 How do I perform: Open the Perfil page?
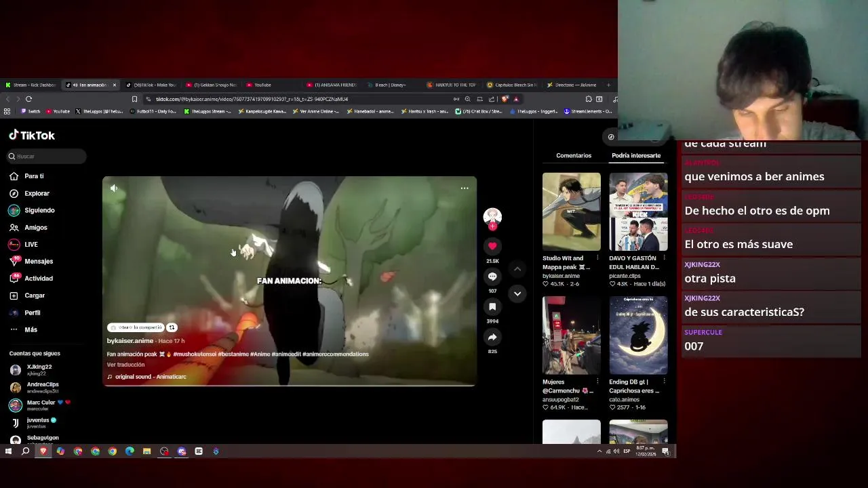(25, 312)
